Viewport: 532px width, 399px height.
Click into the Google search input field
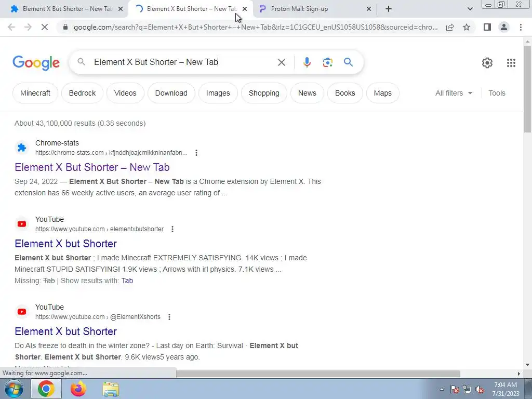[x=183, y=62]
